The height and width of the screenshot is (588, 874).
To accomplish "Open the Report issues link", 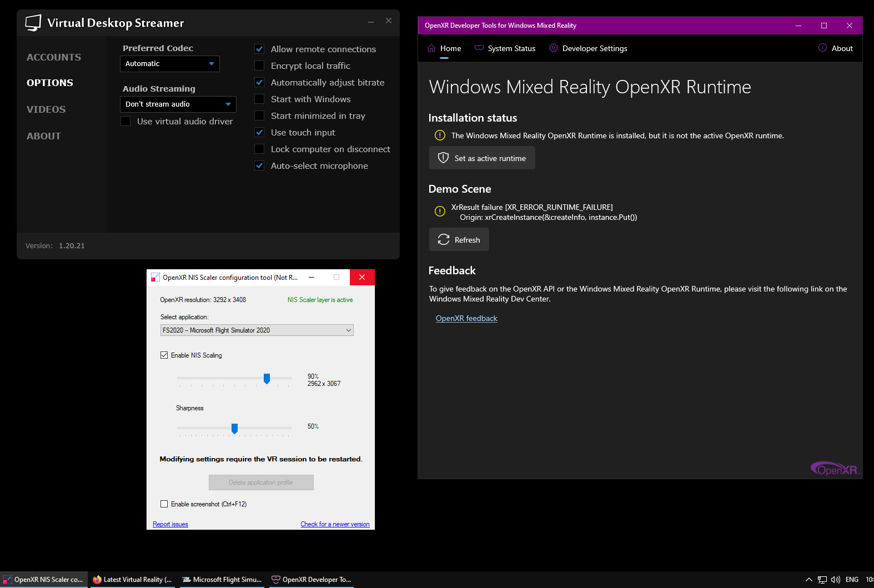I will (170, 524).
